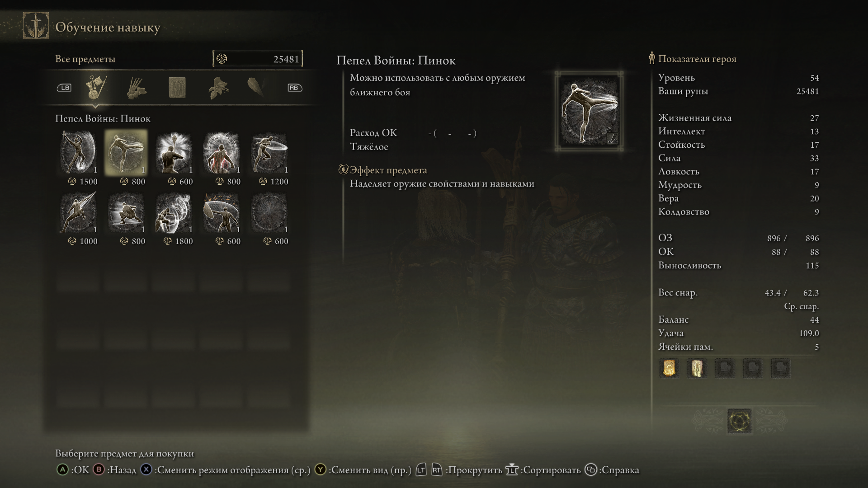Image resolution: width=868 pixels, height=488 pixels.
Task: Select the glowing 600-rune Ash of War
Action: [174, 153]
